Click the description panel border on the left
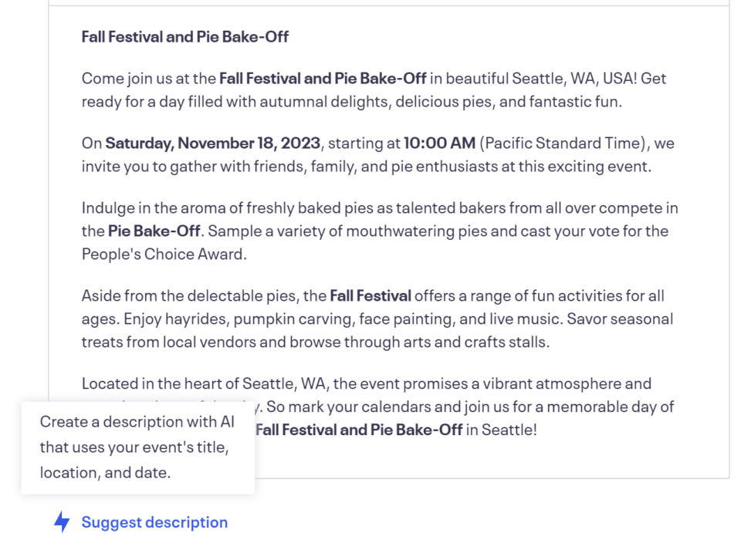Viewport: 741px width, 560px height. 49,231
